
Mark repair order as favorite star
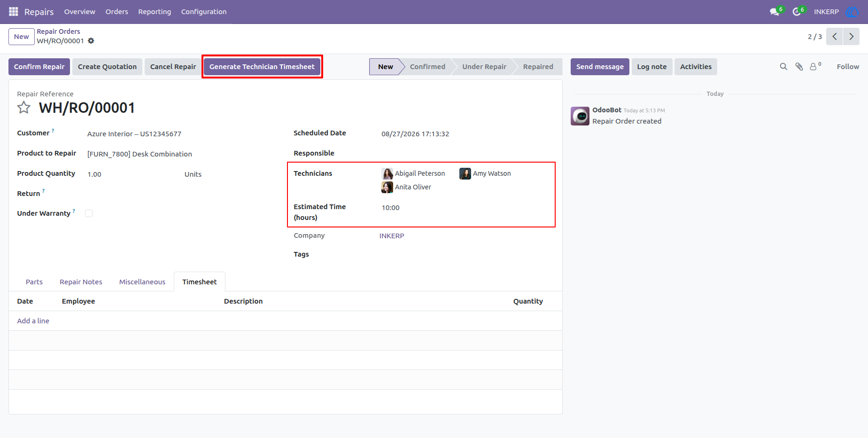coord(24,108)
